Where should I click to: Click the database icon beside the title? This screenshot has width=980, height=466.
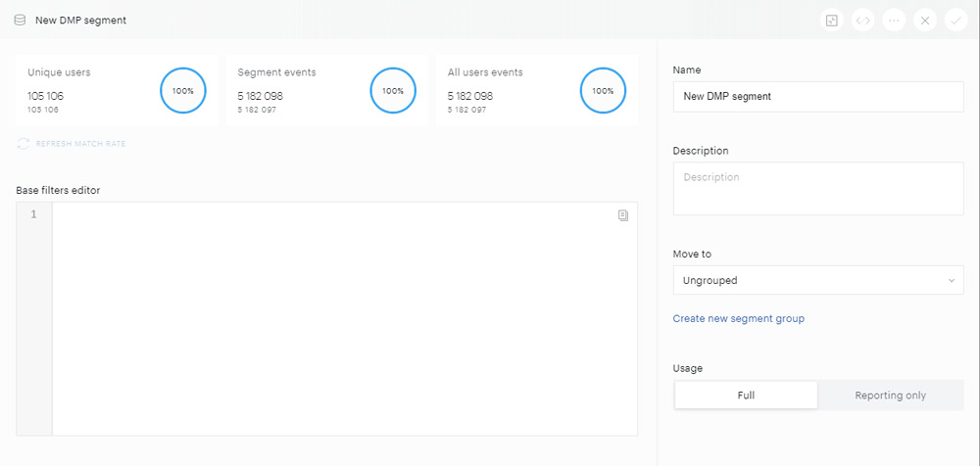point(20,20)
